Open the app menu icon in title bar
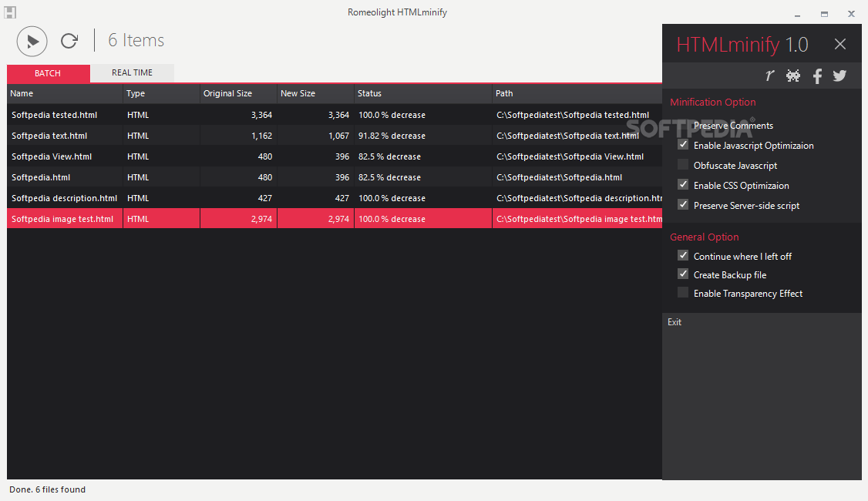The height and width of the screenshot is (501, 868). 10,12
